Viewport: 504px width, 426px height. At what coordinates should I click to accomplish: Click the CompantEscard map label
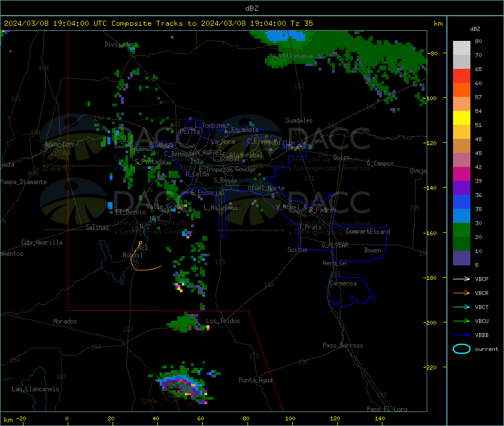point(368,232)
